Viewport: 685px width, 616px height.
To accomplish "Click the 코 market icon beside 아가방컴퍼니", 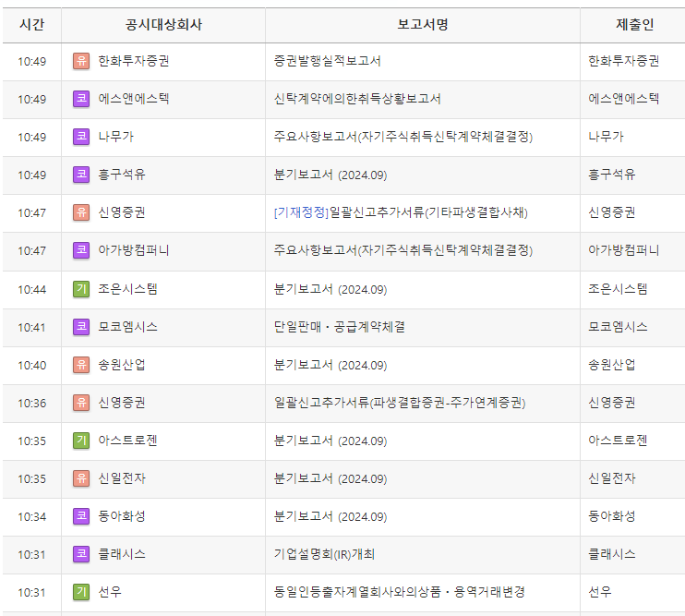I will pos(81,250).
